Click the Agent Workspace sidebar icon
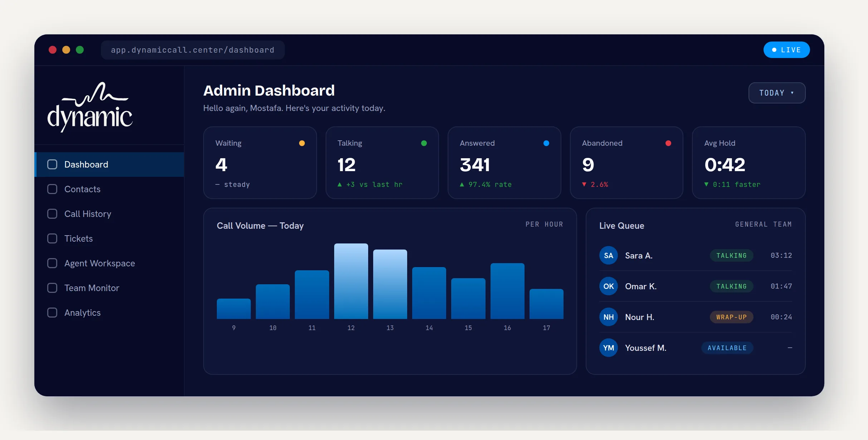Screen dimensions: 868x440 point(52,263)
